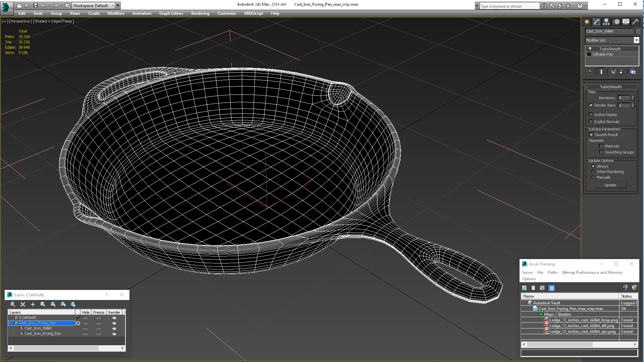
Task: Click New Scene icon in title bar
Action: click(19, 5)
